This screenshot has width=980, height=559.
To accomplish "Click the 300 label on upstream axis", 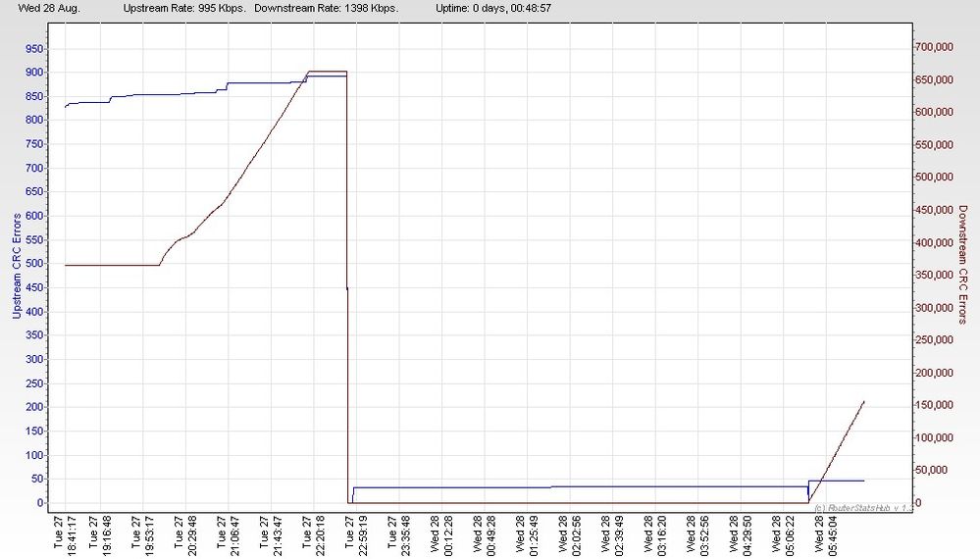I will [x=34, y=359].
